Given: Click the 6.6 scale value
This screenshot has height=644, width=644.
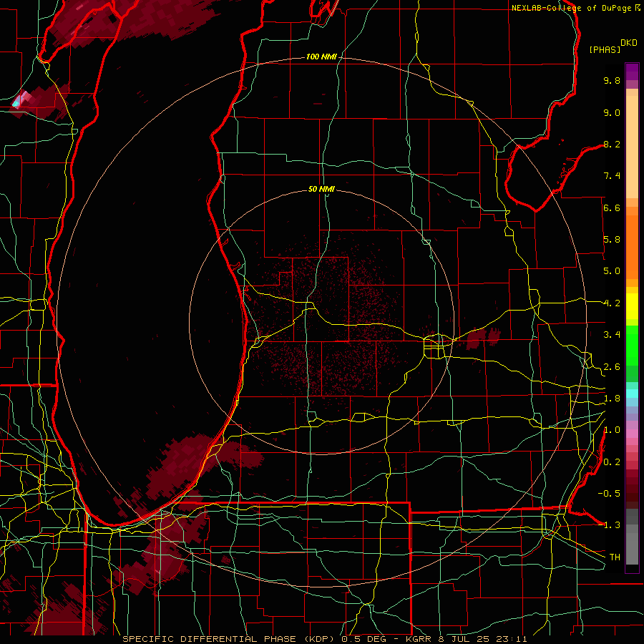Looking at the screenshot, I should point(612,208).
